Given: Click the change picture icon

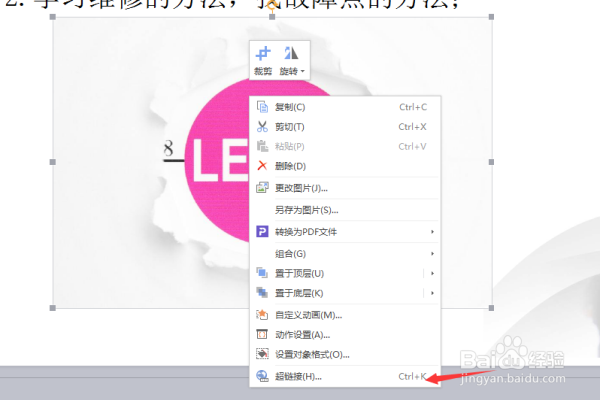Looking at the screenshot, I should pos(262,188).
